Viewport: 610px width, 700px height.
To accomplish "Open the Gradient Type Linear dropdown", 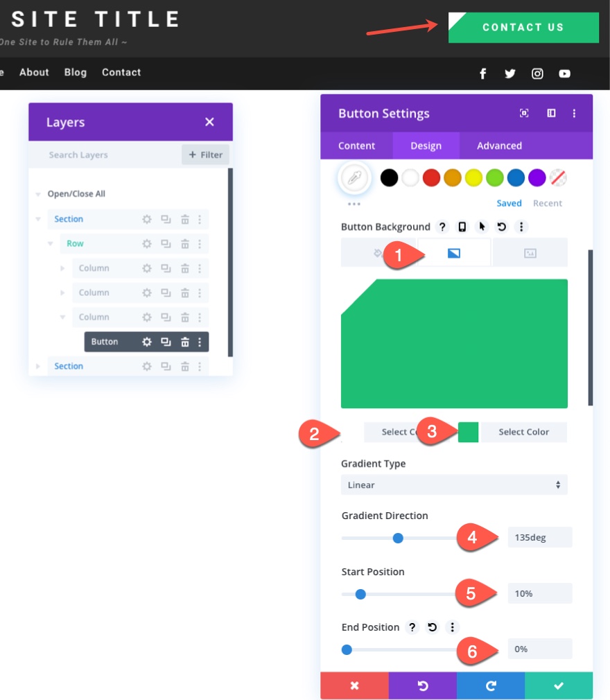I will click(454, 485).
